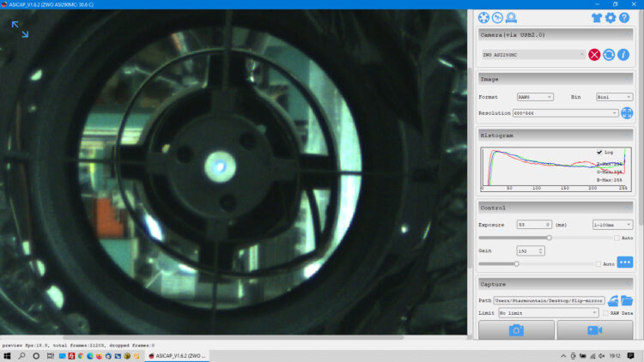
Task: Open the help question mark icon
Action: (624, 18)
